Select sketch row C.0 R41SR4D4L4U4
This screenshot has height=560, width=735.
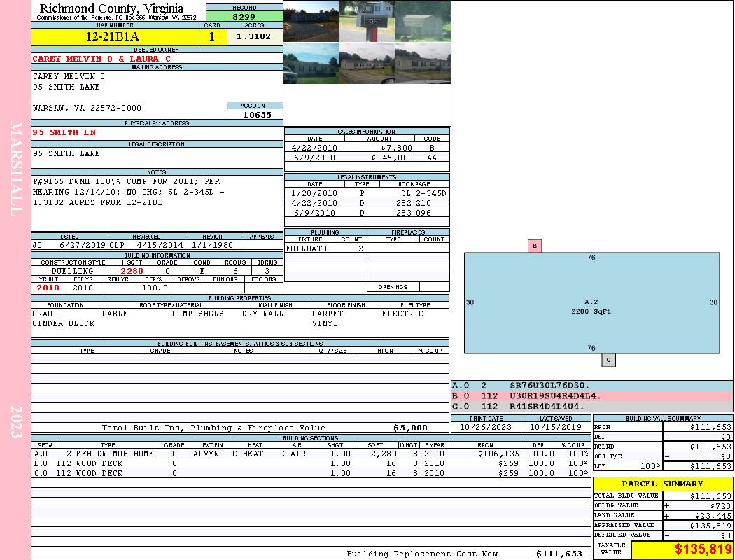point(591,406)
